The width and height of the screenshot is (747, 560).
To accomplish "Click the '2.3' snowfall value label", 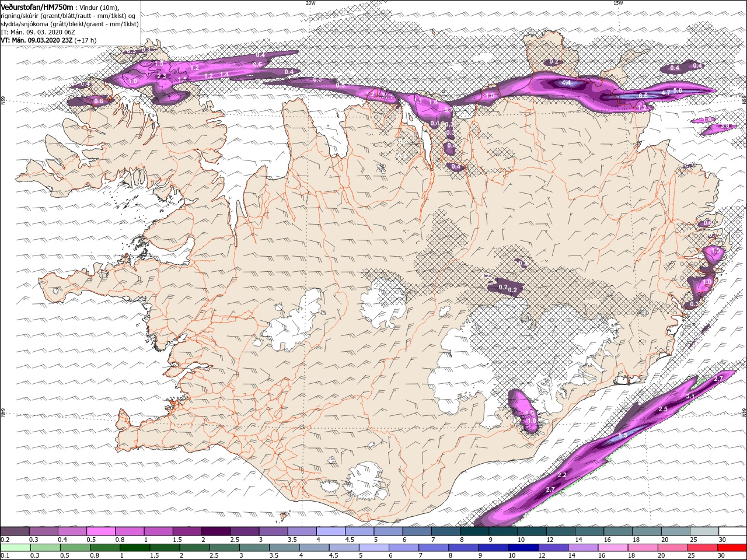I will pos(162,76).
